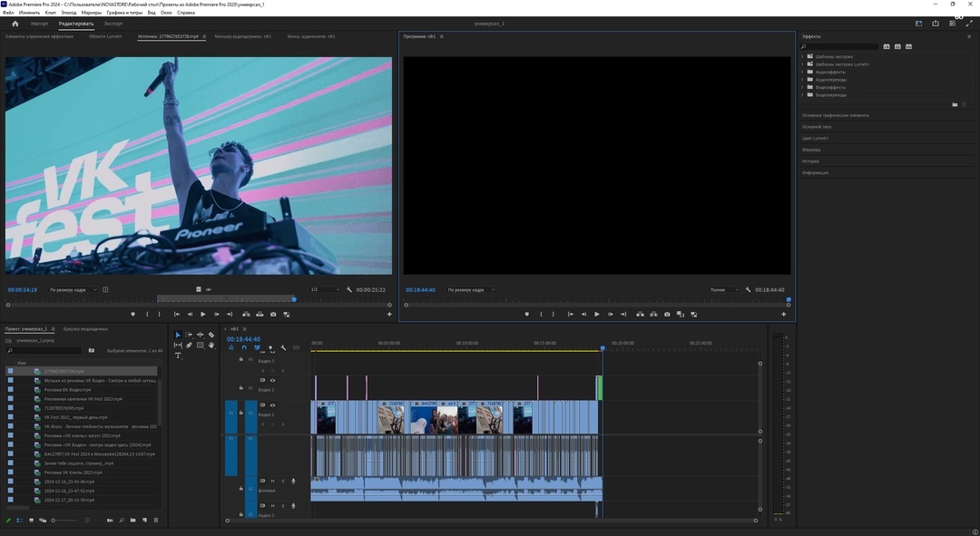The height and width of the screenshot is (536, 980).
Task: Toggle Video 2 track output eye
Action: tap(272, 380)
